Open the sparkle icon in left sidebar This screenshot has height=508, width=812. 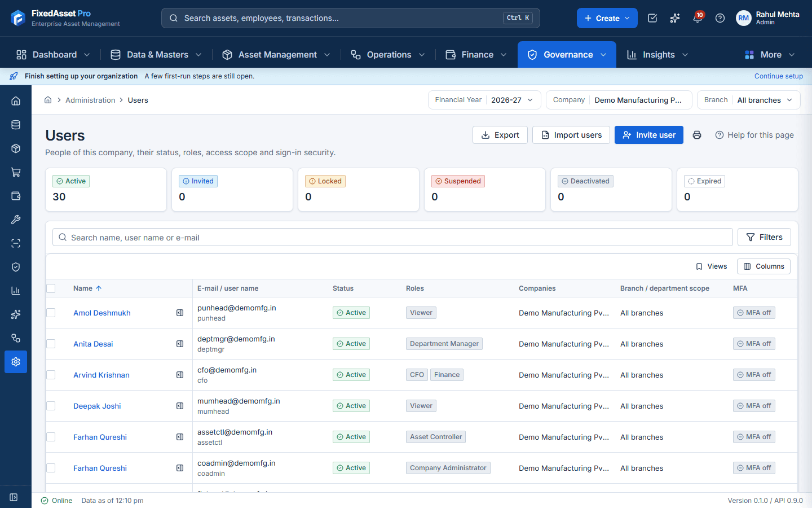[x=16, y=314]
